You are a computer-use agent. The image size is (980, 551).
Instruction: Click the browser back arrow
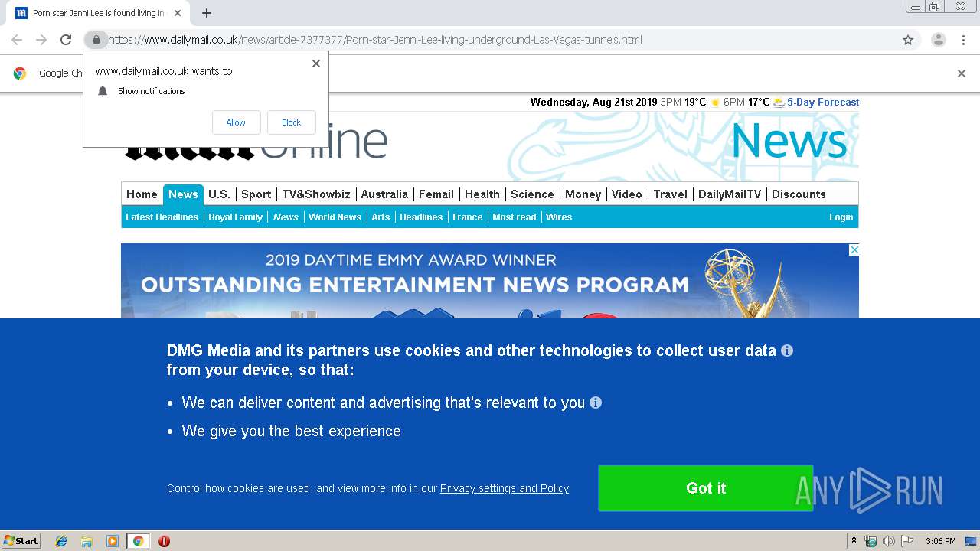(x=17, y=40)
